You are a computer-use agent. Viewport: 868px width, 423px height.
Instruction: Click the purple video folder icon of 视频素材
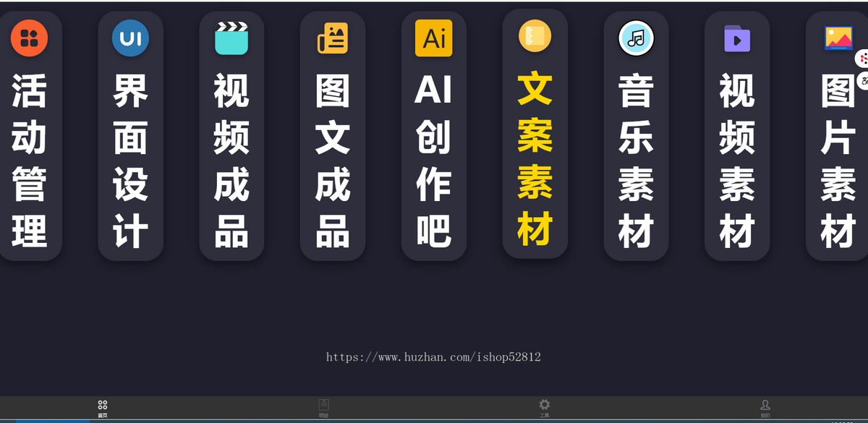[737, 38]
